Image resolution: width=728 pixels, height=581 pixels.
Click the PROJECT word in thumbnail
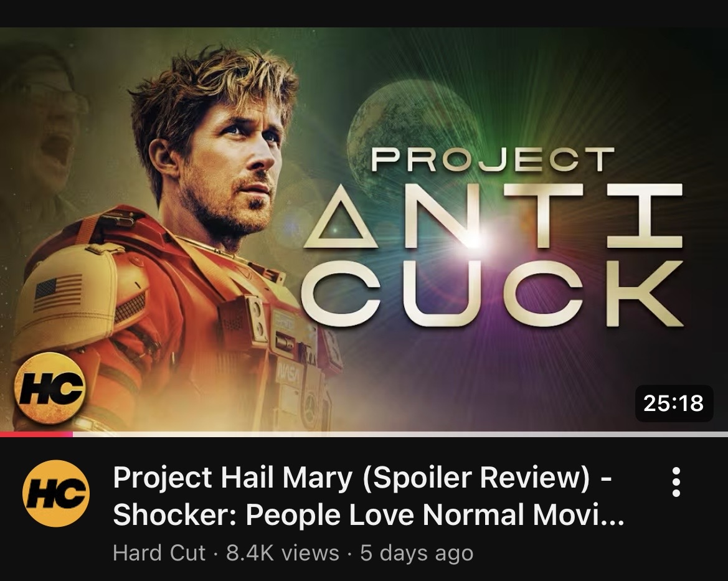click(x=493, y=160)
